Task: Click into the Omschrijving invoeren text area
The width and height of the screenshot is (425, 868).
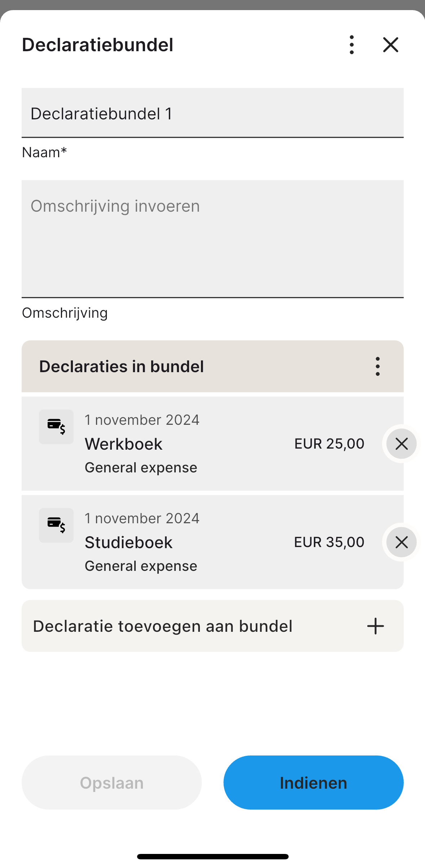Action: 212,239
